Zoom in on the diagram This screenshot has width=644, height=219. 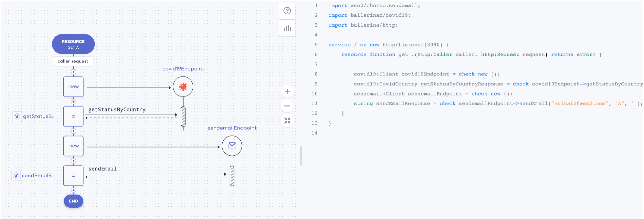[x=287, y=91]
